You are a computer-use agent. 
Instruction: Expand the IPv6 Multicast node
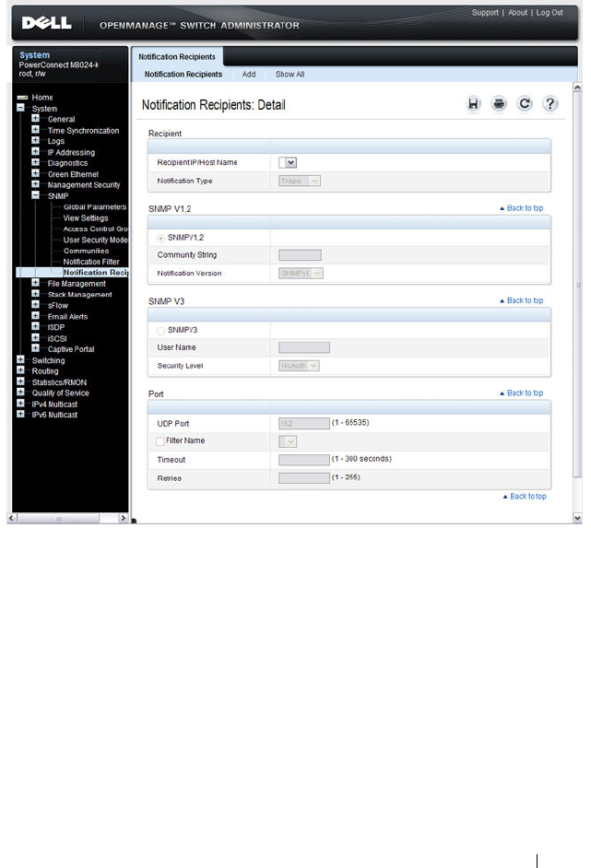20,414
